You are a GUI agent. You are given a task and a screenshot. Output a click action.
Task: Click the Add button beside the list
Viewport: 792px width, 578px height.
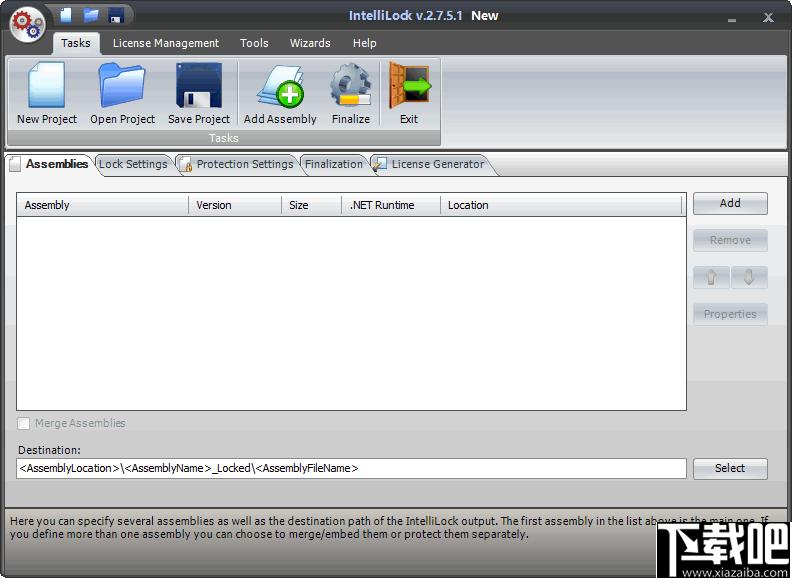tap(730, 204)
